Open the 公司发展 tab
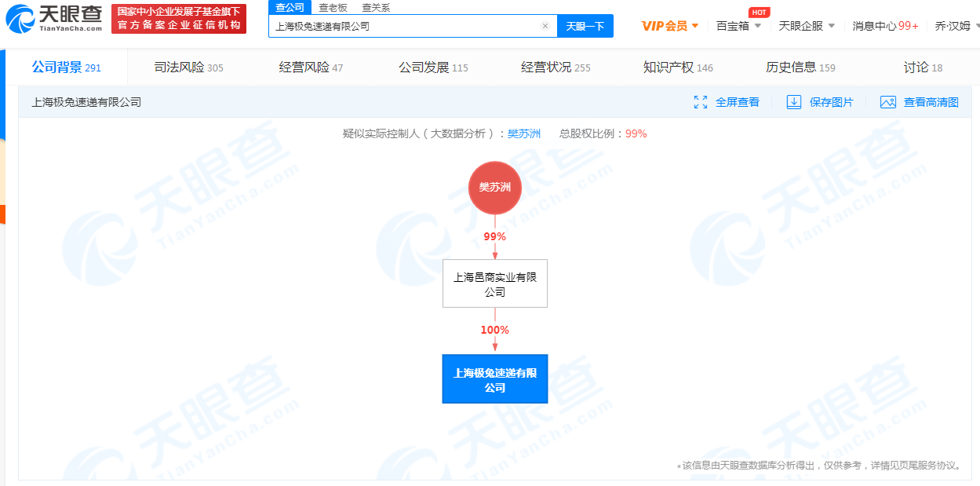Screen dimensions: 980x486 pos(433,68)
